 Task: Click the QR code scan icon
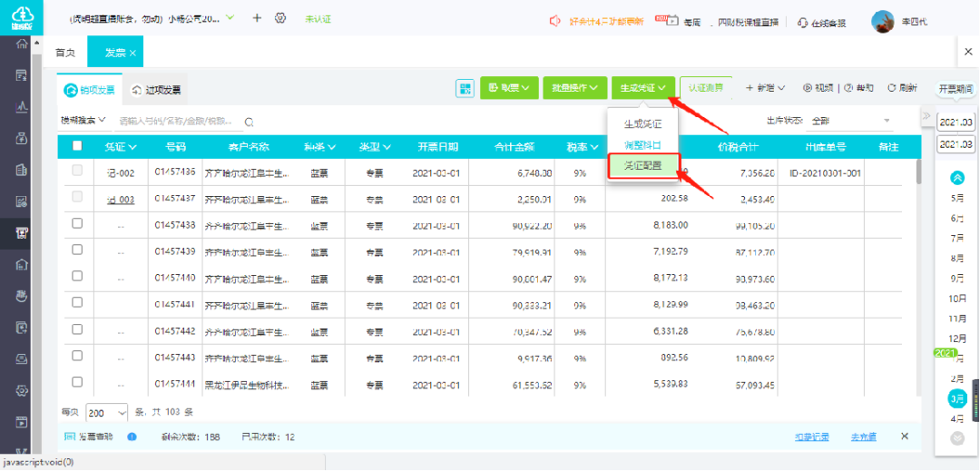(465, 88)
